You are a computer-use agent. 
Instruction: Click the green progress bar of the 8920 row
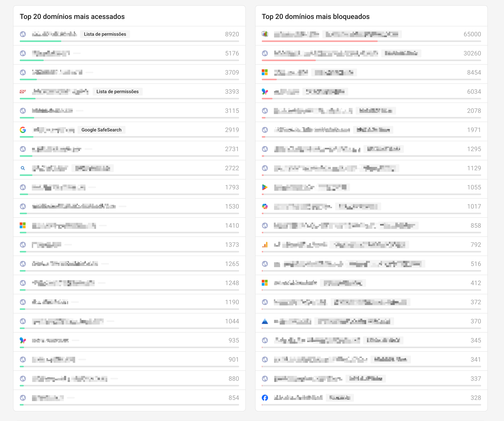click(x=40, y=41)
